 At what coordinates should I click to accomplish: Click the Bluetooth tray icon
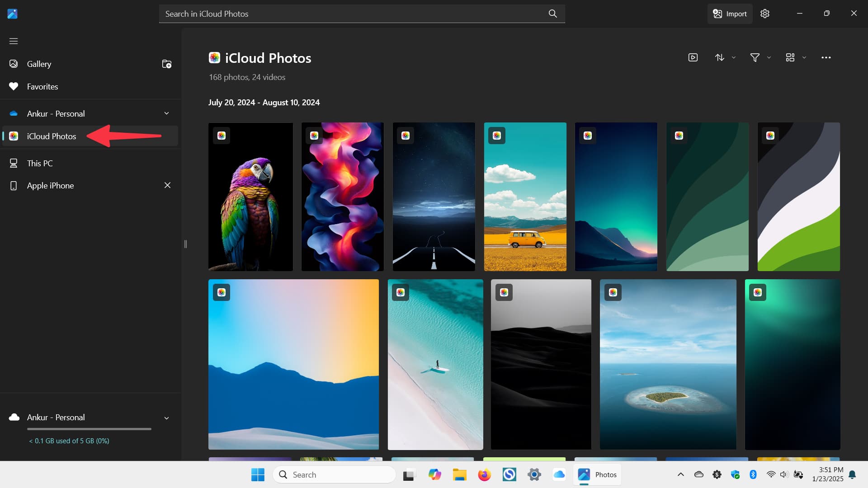click(753, 474)
